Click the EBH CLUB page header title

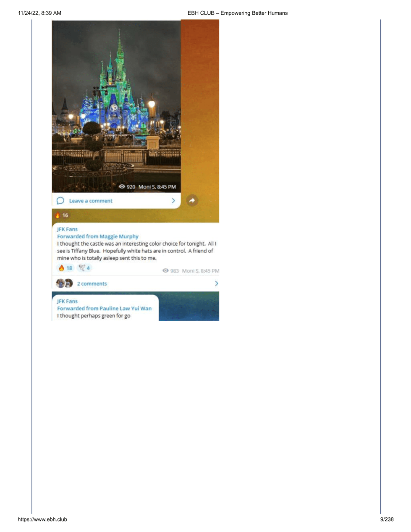coord(237,13)
